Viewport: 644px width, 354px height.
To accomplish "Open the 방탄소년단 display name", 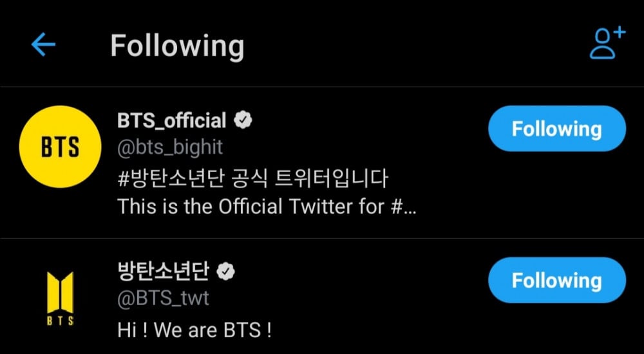I will tap(163, 272).
